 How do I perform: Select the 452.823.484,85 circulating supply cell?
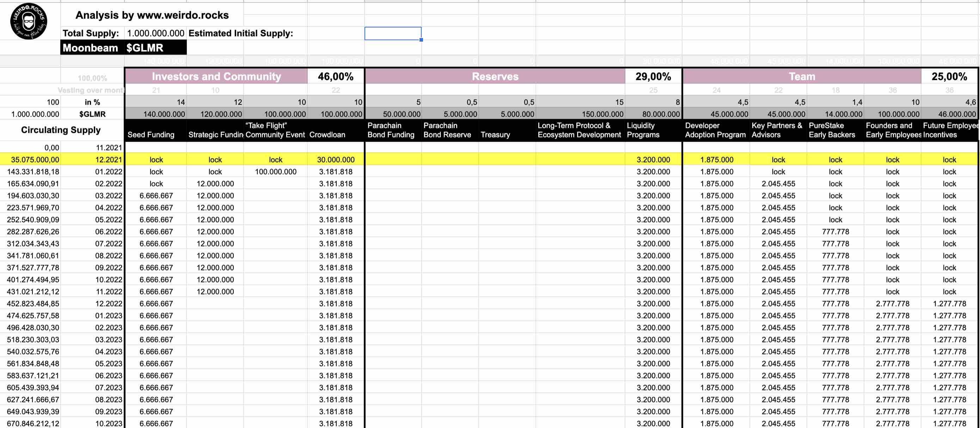point(30,304)
